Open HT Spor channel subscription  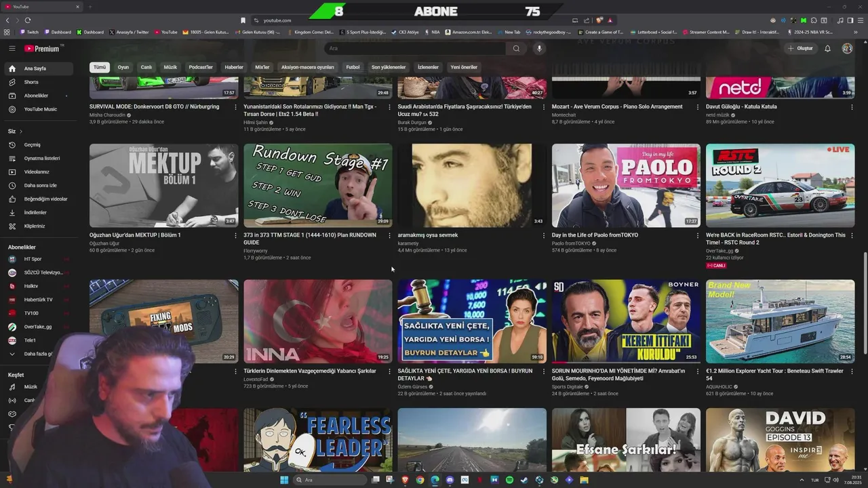coord(38,259)
